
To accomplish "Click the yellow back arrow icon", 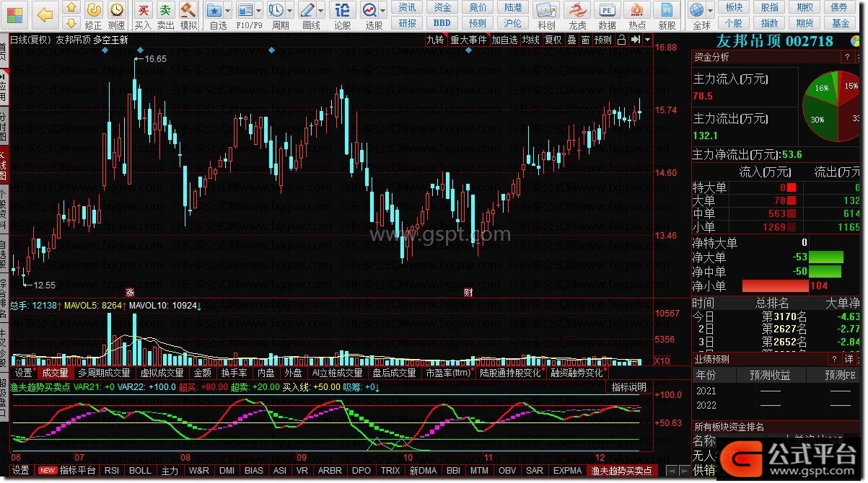I will [x=45, y=14].
